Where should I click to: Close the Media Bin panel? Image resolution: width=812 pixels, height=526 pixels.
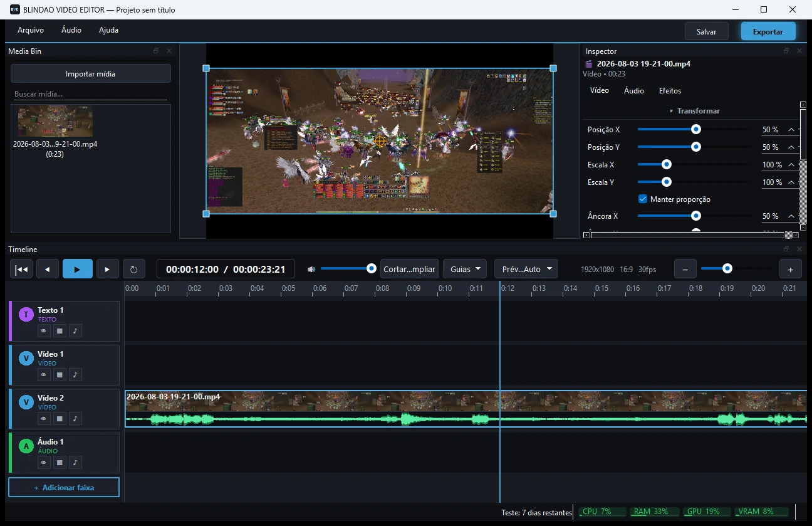[x=169, y=51]
